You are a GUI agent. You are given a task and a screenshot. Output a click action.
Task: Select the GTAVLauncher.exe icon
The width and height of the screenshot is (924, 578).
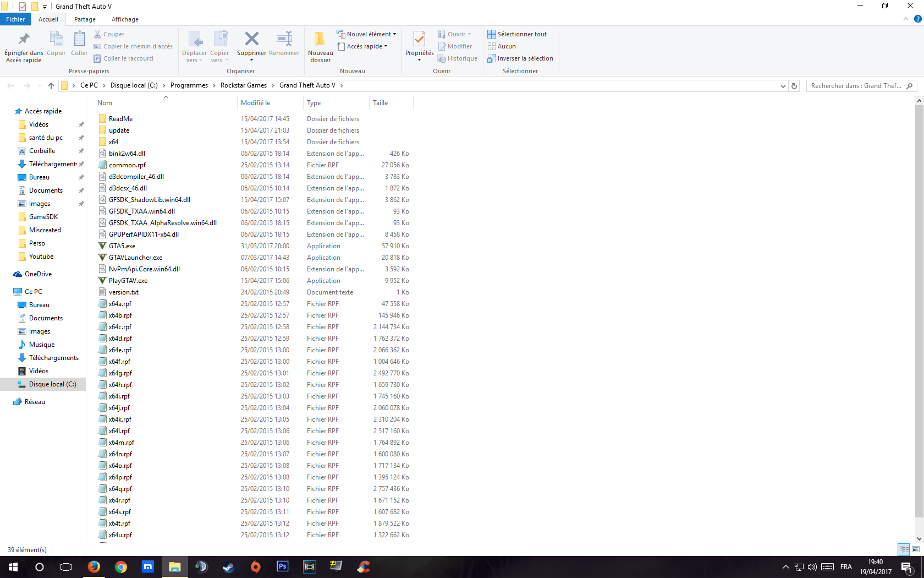coord(102,258)
